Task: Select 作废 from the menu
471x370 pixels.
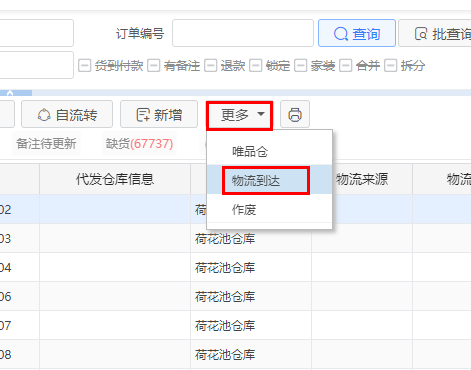Action: pos(269,209)
